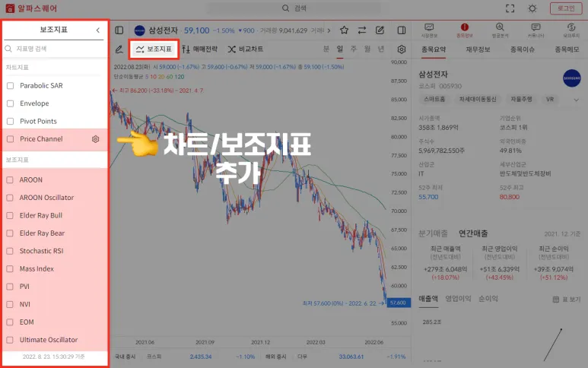Switch chart to 월 interval
This screenshot has height=368, width=588.
[x=367, y=49]
